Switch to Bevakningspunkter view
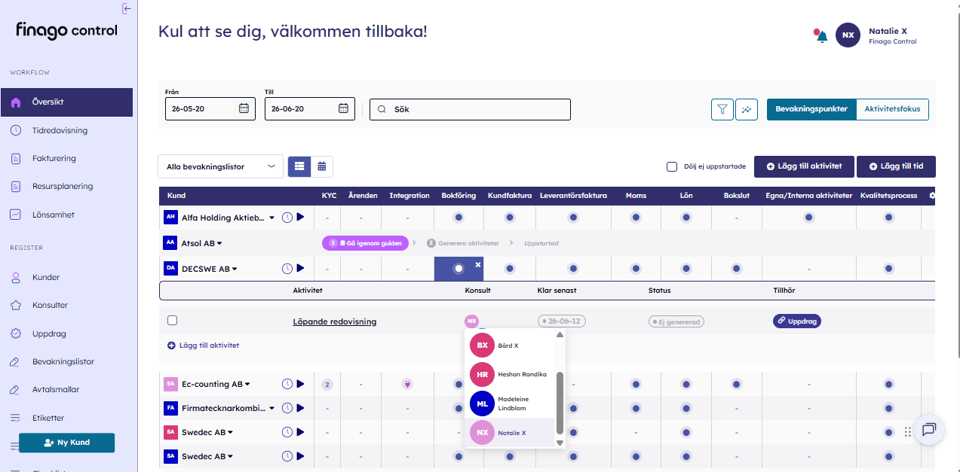This screenshot has width=960, height=472. point(811,110)
